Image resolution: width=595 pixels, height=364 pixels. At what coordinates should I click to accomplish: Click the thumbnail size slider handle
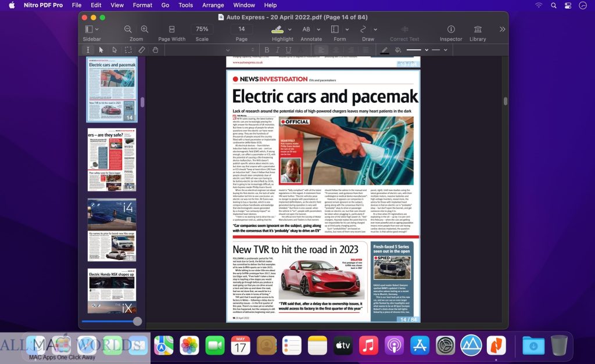click(x=137, y=321)
